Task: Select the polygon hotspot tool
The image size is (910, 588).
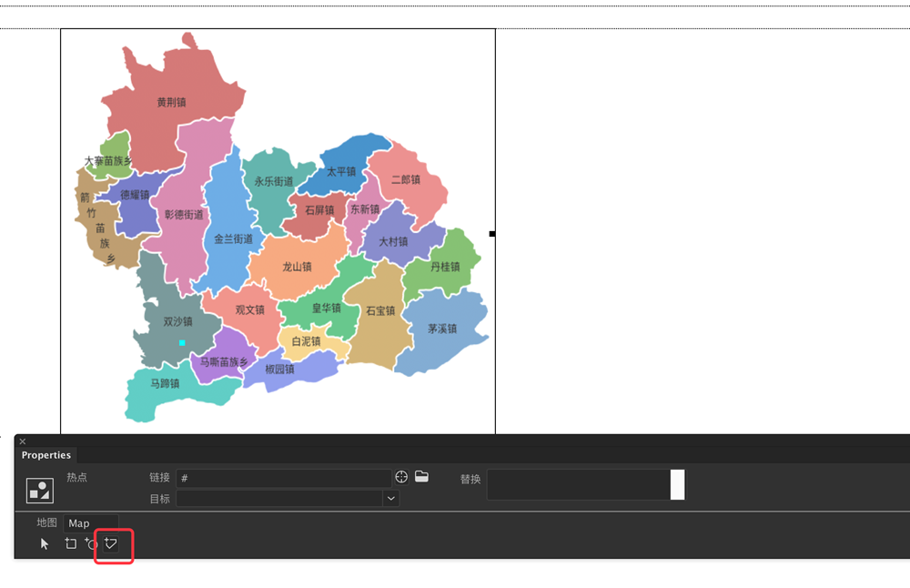Action: [x=111, y=543]
